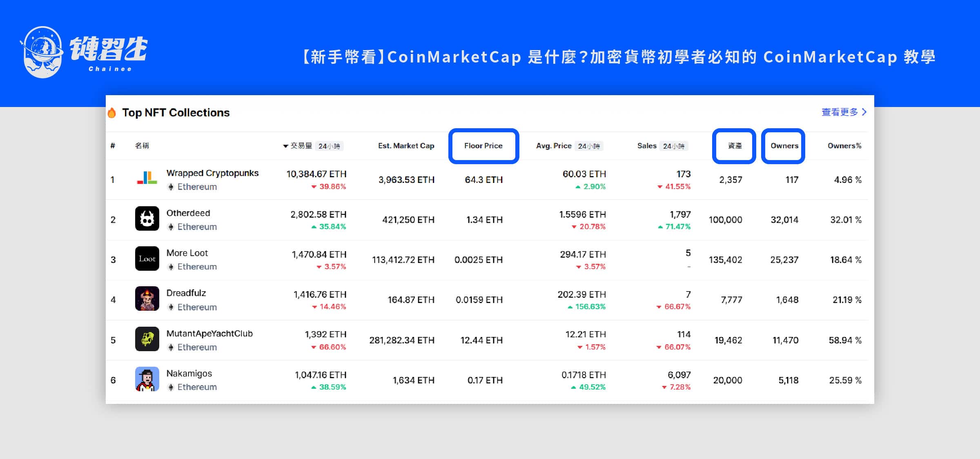980x459 pixels.
Task: Click the Top NFT Collections heading
Action: coord(176,113)
